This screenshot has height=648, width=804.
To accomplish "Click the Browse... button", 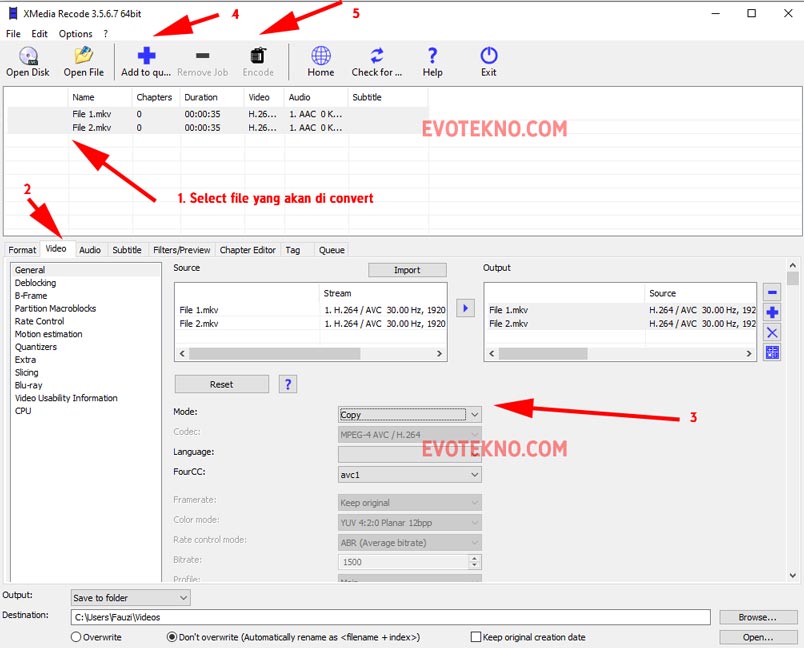I will pos(757,618).
